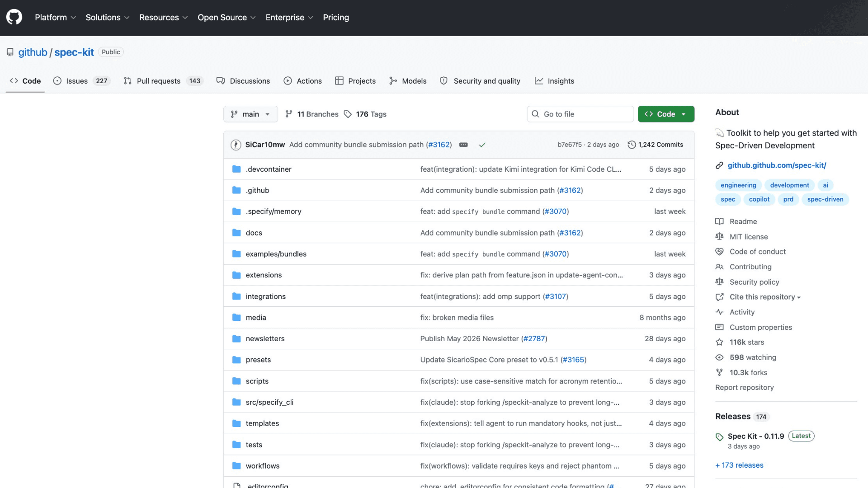Open commit hash b7e67f5
The image size is (868, 488).
click(570, 145)
